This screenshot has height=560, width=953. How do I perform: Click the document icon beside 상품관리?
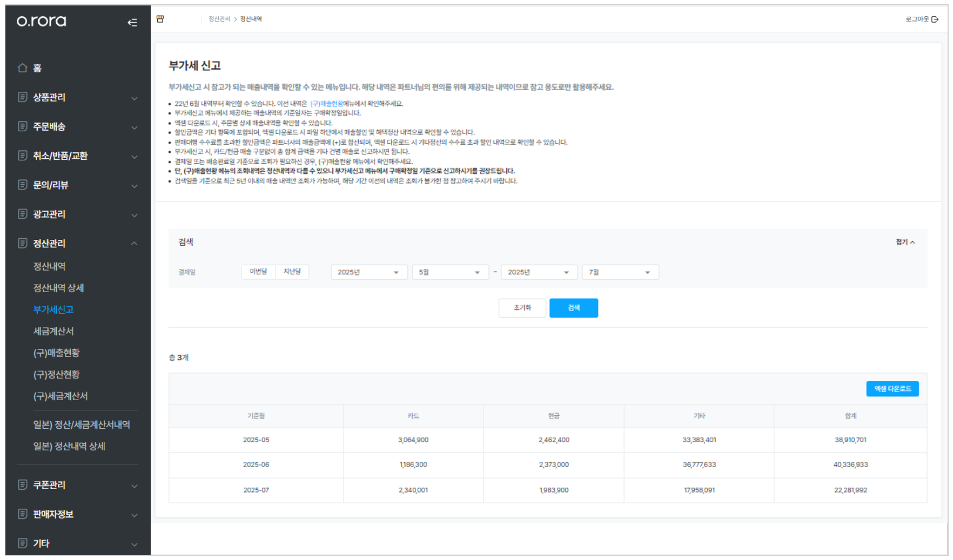click(x=22, y=97)
